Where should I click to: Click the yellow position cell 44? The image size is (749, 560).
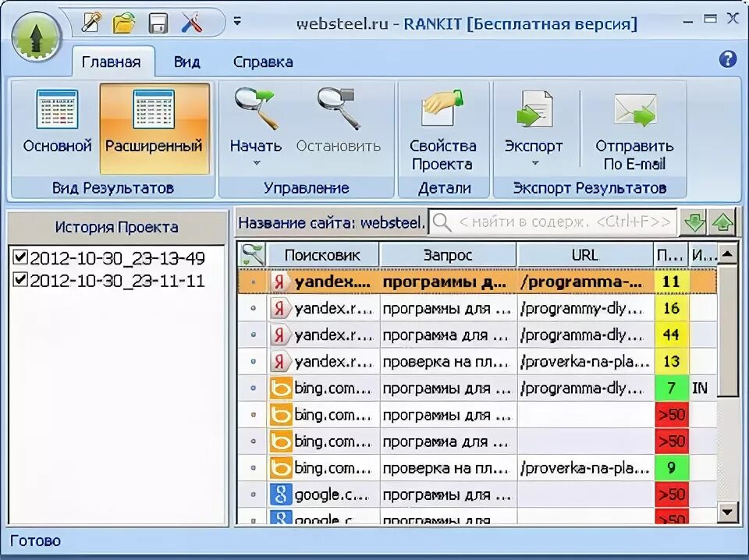click(671, 335)
